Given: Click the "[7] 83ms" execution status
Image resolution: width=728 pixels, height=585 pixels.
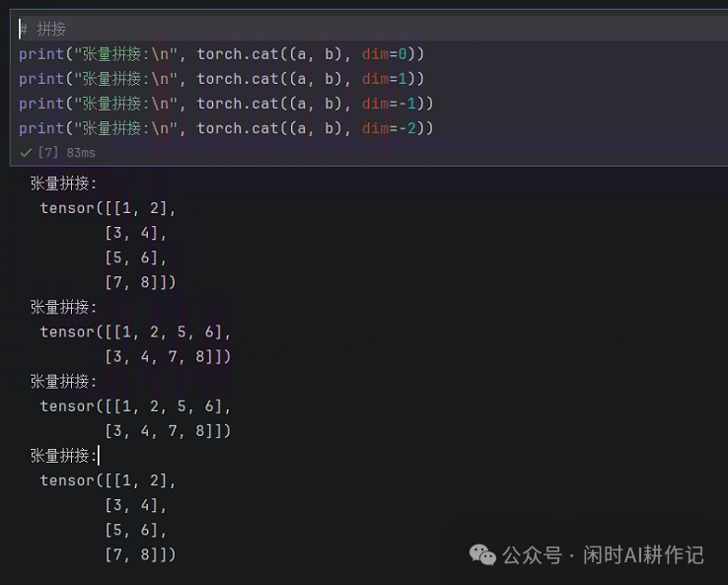Looking at the screenshot, I should point(67,153).
